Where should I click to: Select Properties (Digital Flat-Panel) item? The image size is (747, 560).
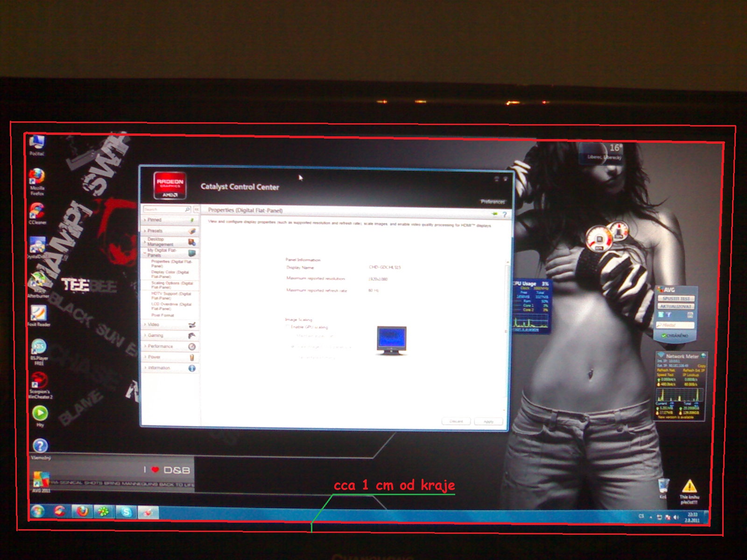(x=171, y=264)
